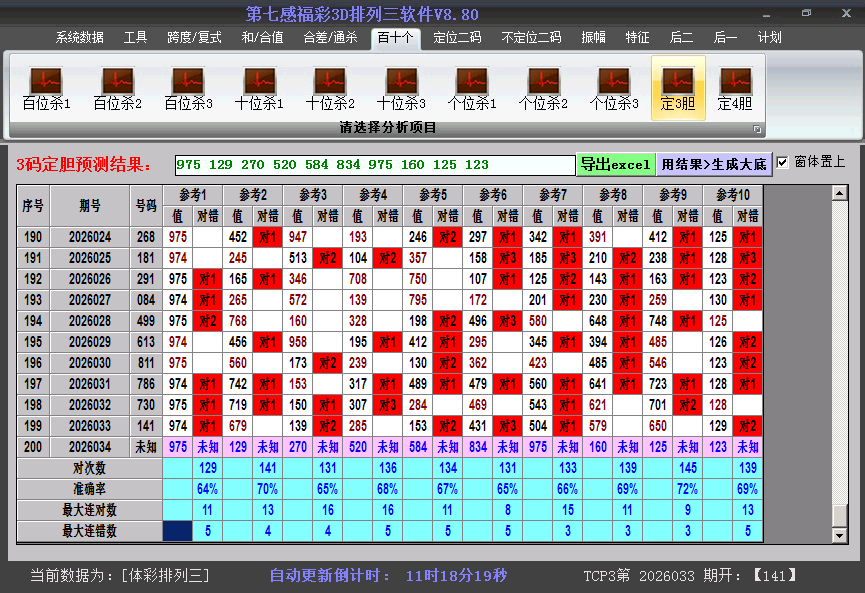Viewport: 865px width, 593px height.
Task: Select the 个位杀1 analysis icon
Action: click(x=472, y=88)
